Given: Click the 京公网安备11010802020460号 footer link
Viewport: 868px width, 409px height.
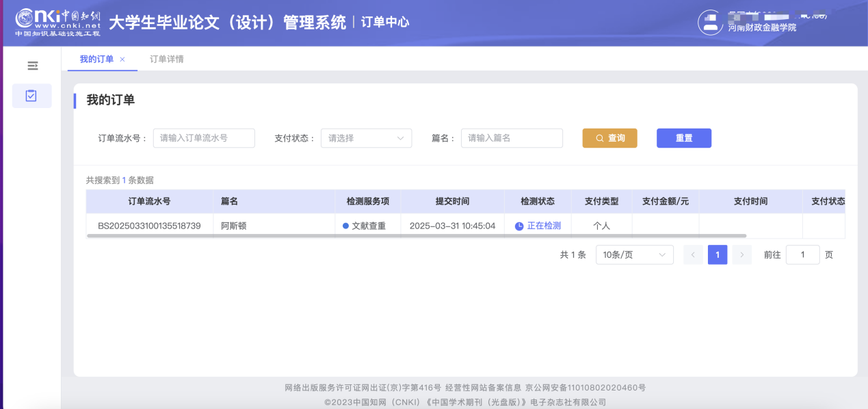Looking at the screenshot, I should pyautogui.click(x=586, y=388).
